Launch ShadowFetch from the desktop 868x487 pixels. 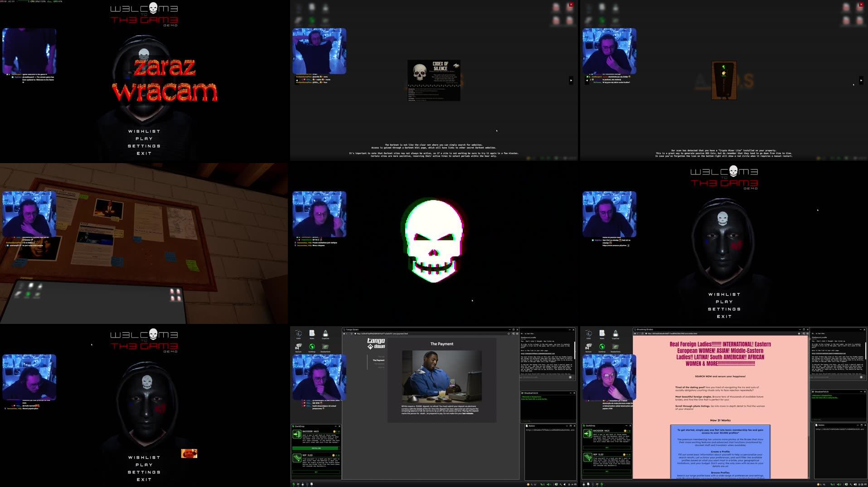[x=325, y=347]
